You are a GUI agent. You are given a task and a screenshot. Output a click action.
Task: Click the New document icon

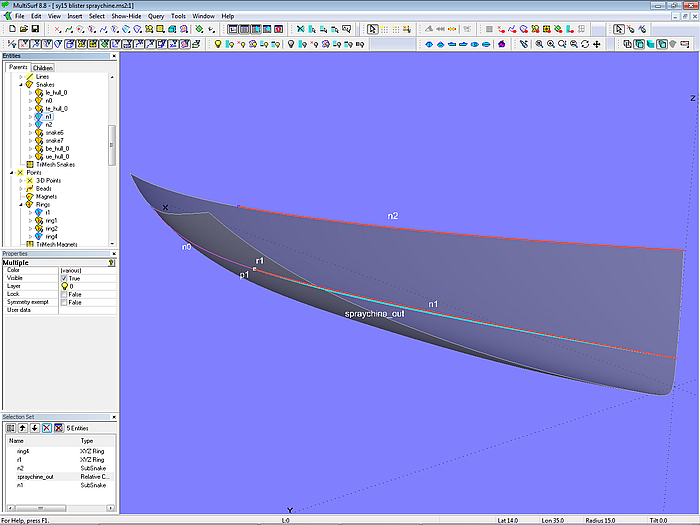click(10, 30)
